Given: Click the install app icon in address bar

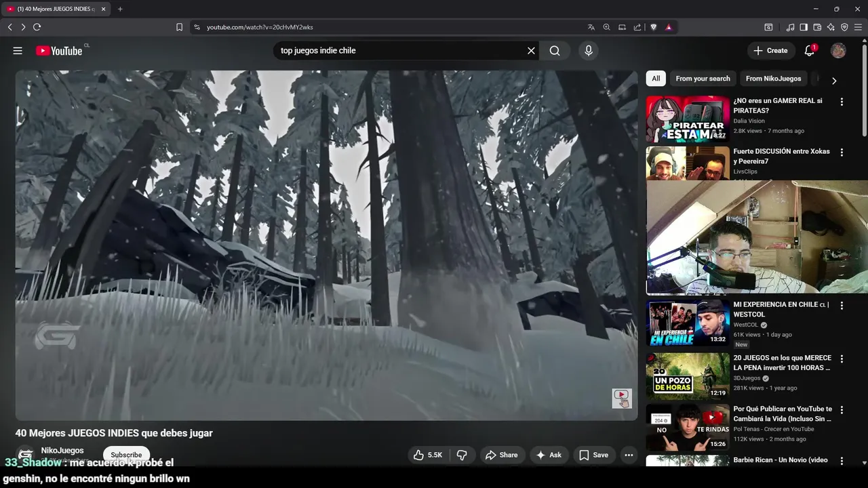Looking at the screenshot, I should click(622, 27).
